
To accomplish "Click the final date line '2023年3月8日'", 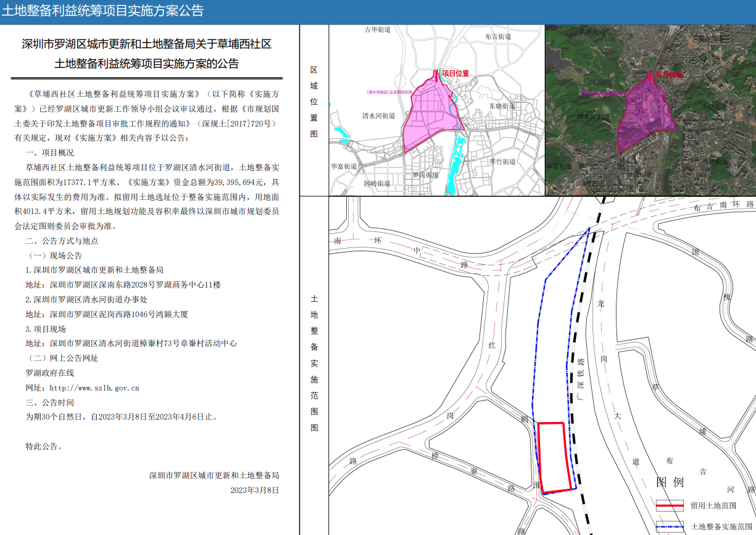I will (x=255, y=491).
